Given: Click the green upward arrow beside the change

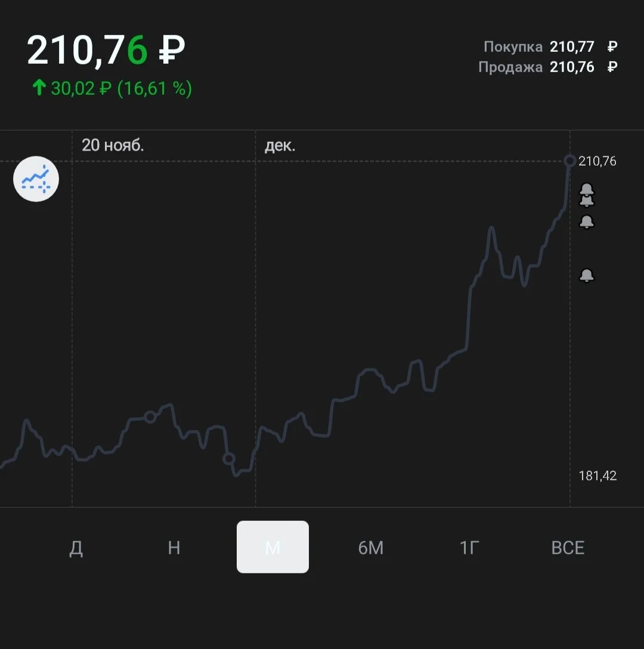Looking at the screenshot, I should (39, 88).
